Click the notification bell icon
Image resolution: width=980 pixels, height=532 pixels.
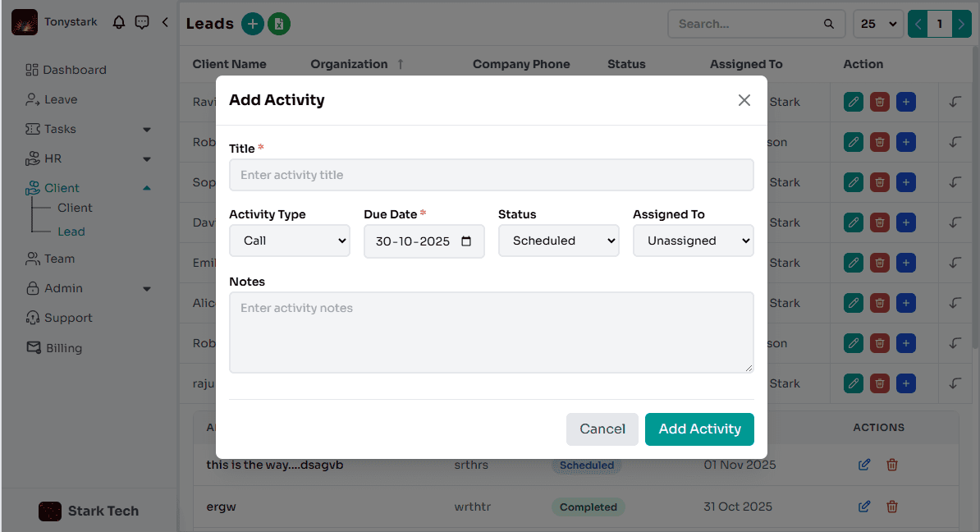coord(119,23)
